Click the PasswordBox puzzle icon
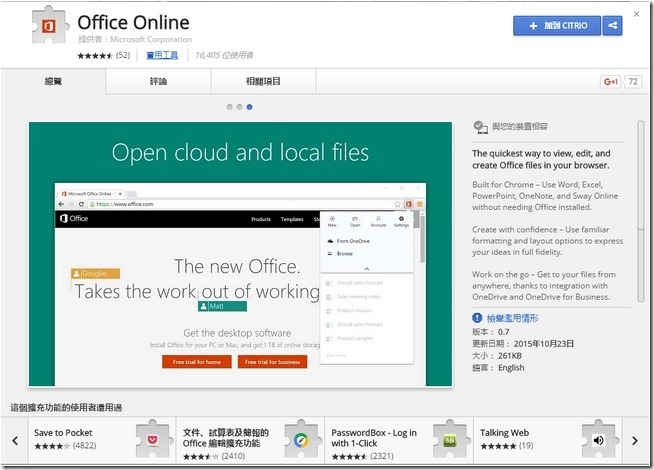This screenshot has width=654, height=470. tap(450, 440)
